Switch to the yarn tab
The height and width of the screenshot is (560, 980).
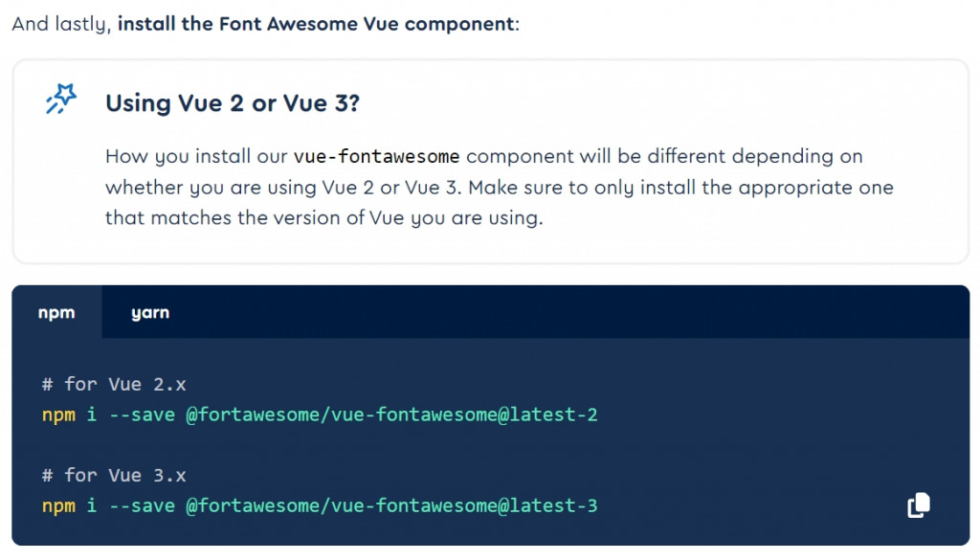tap(150, 313)
